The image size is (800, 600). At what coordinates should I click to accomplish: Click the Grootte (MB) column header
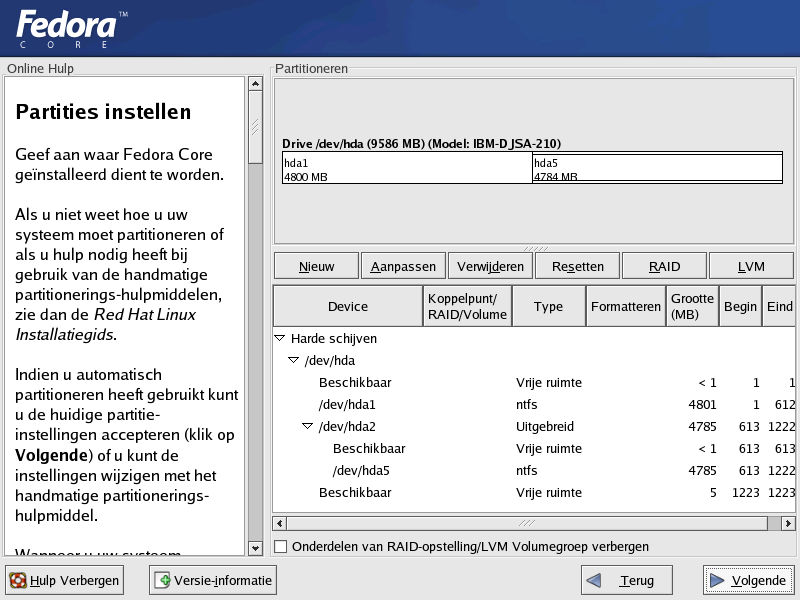point(692,306)
